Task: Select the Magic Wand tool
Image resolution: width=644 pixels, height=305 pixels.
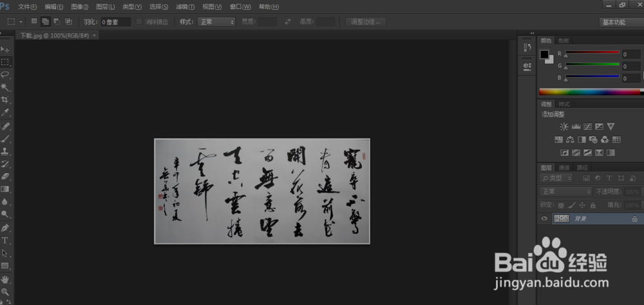Action: point(5,87)
